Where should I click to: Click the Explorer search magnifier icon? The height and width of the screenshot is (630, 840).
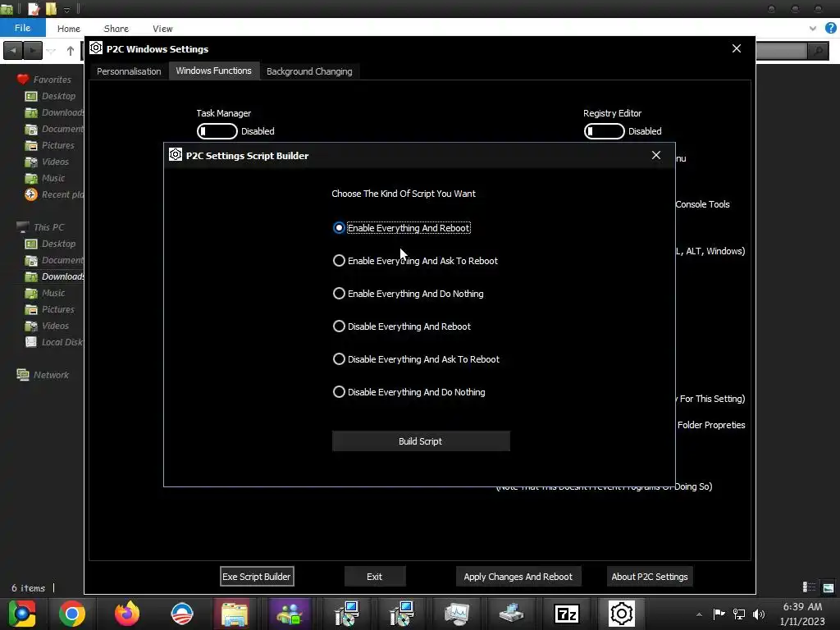point(818,51)
